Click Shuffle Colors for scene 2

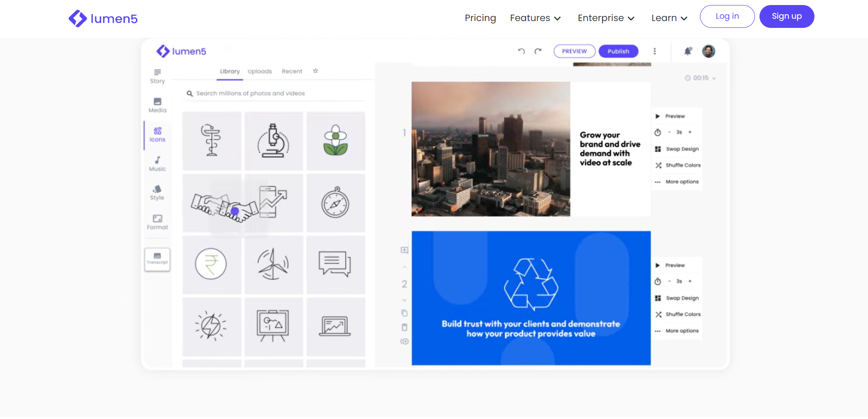coord(678,314)
